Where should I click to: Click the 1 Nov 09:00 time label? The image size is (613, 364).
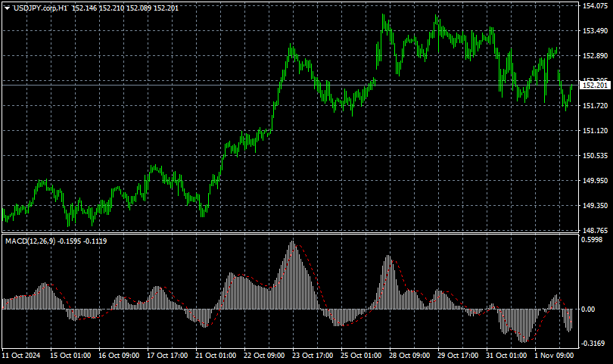point(554,356)
